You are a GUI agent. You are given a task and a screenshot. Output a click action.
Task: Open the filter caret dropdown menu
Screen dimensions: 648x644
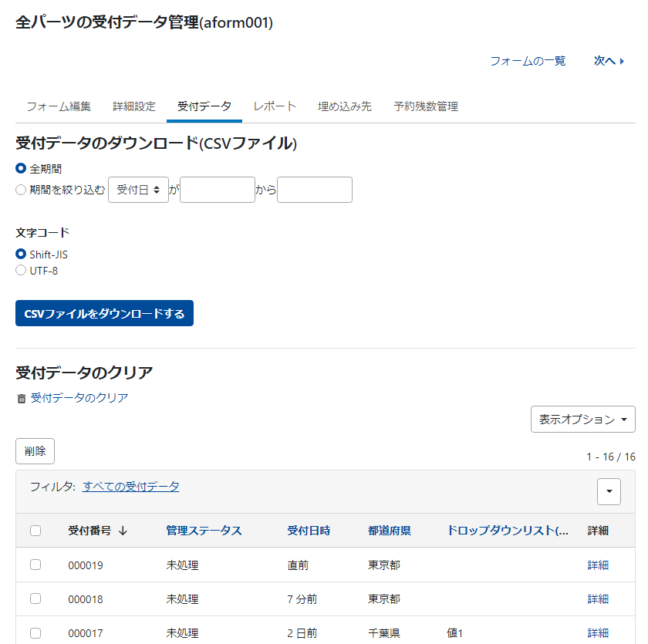[x=609, y=491]
